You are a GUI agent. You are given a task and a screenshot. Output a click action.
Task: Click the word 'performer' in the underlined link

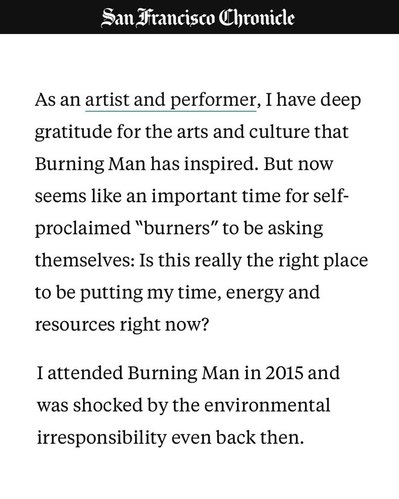[x=213, y=100]
